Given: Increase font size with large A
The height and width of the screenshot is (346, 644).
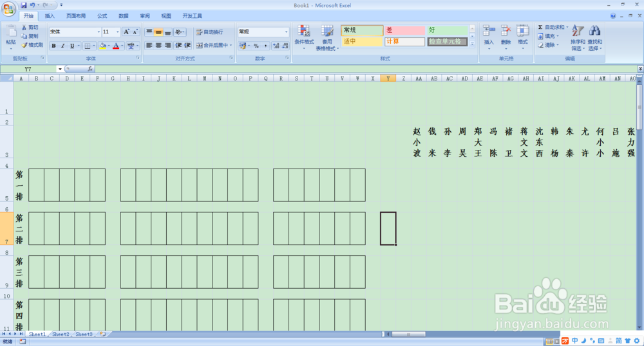Looking at the screenshot, I should pyautogui.click(x=126, y=32).
